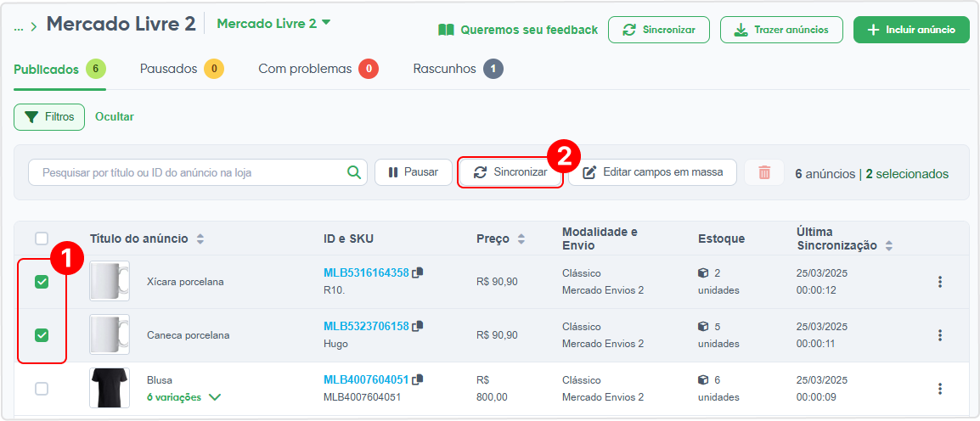Open the Com problemas tab
Screen dimensions: 980x421
318,69
